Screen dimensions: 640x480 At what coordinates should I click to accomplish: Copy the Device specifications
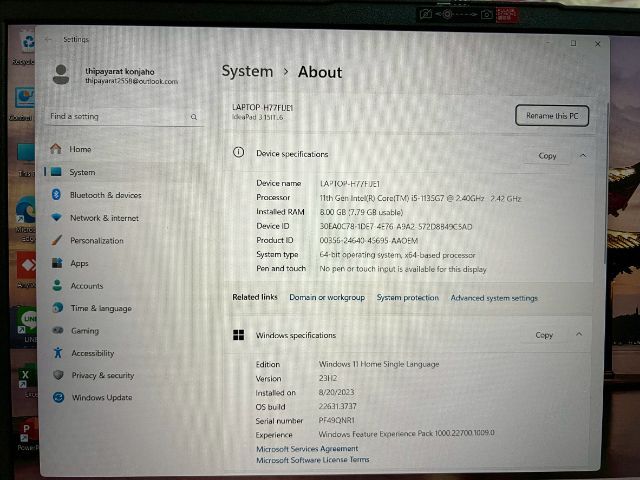547,156
